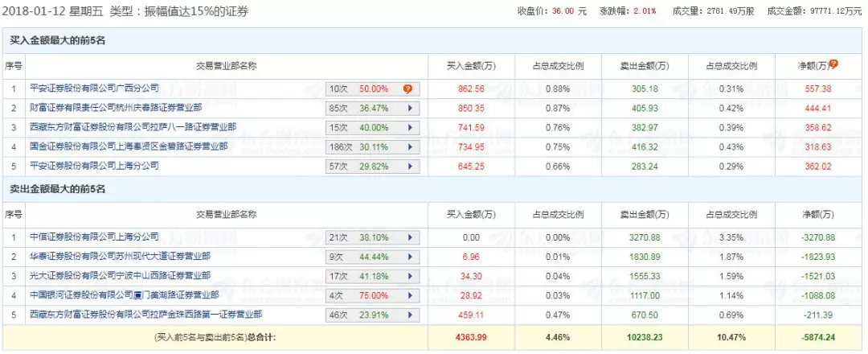Click 买入金额(万) header in the top table
Viewport: 868px width, 354px height.
(x=471, y=66)
